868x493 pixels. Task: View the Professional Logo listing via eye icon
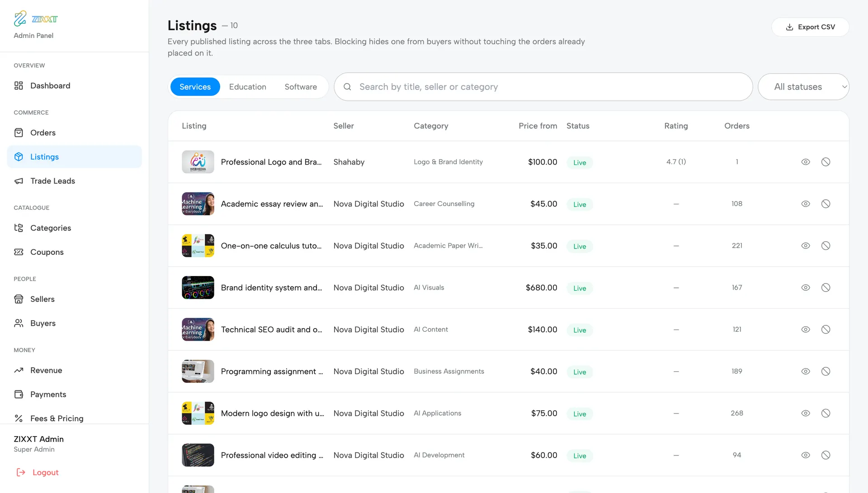(806, 162)
